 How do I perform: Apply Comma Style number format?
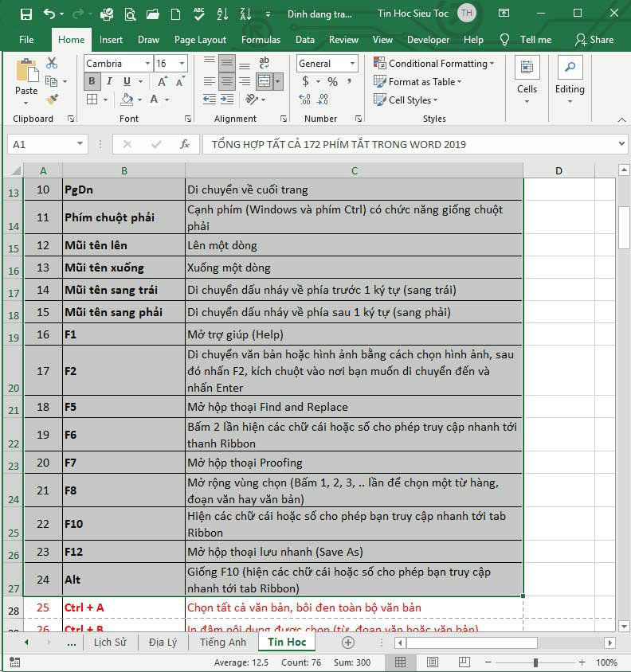coord(350,81)
